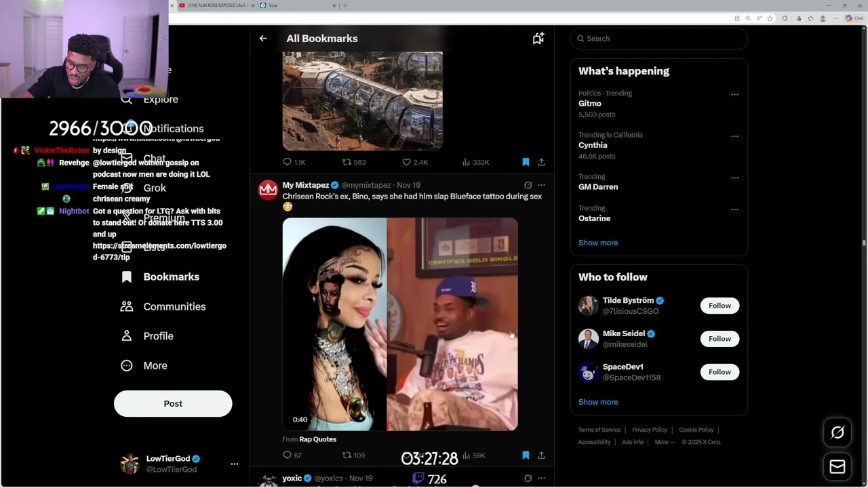
Task: Click the browser favorites star icon
Action: click(770, 18)
